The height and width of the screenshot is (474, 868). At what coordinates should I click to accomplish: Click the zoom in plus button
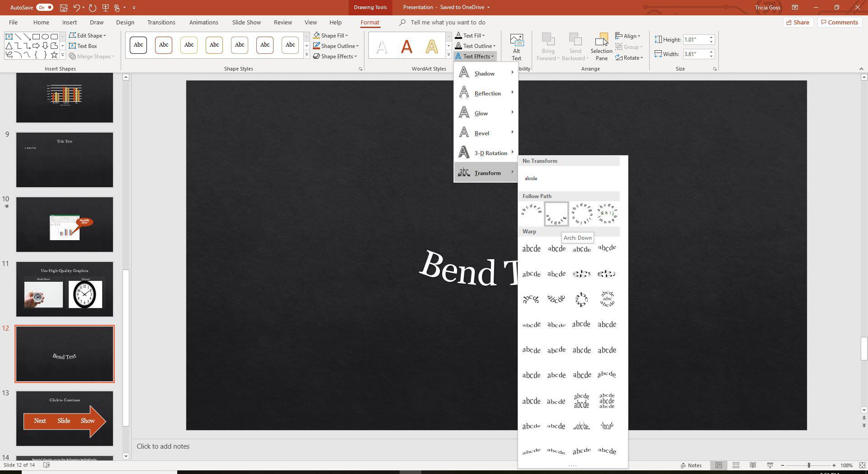pyautogui.click(x=834, y=465)
